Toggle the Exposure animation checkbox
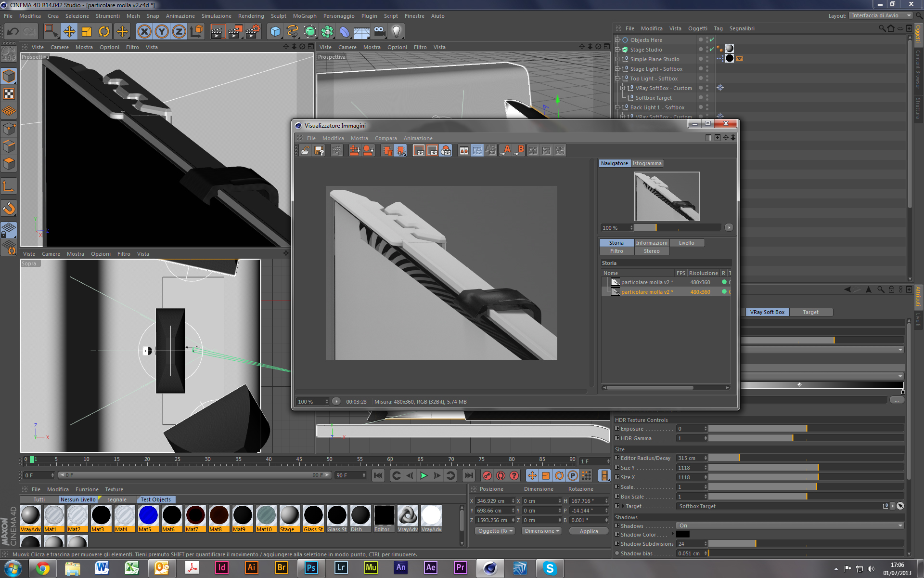924x578 pixels. 617,428
